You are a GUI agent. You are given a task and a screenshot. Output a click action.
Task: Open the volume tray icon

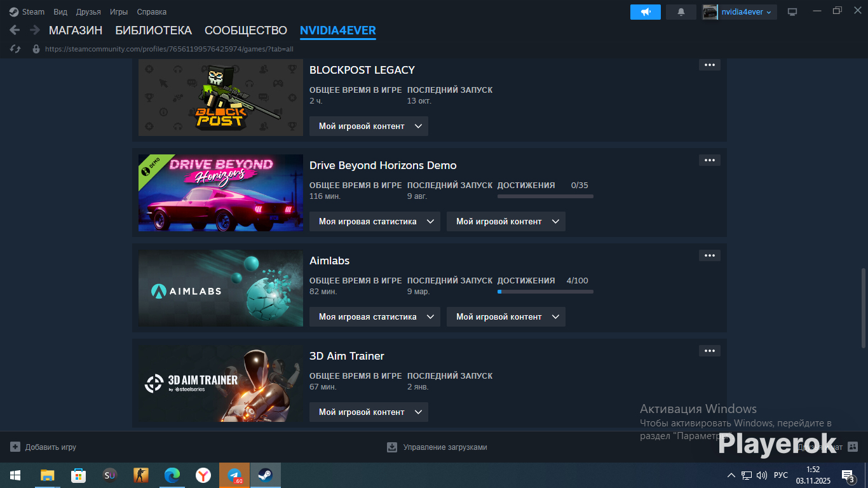coord(762,475)
